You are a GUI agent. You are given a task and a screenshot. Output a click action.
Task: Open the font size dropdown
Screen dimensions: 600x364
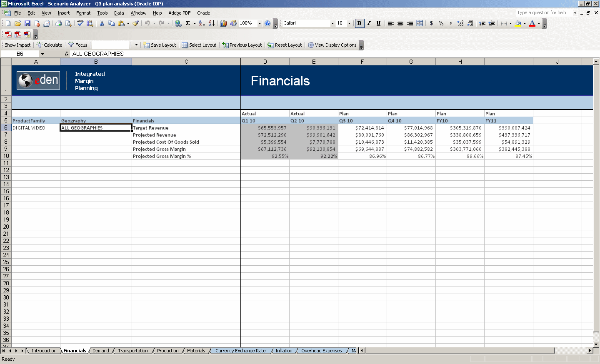pos(349,23)
